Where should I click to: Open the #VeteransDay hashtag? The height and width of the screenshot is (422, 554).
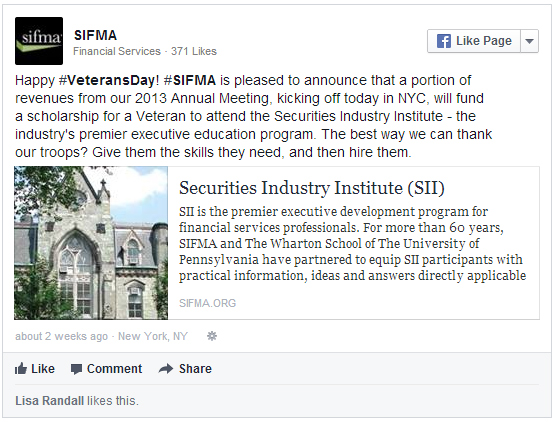click(x=107, y=80)
